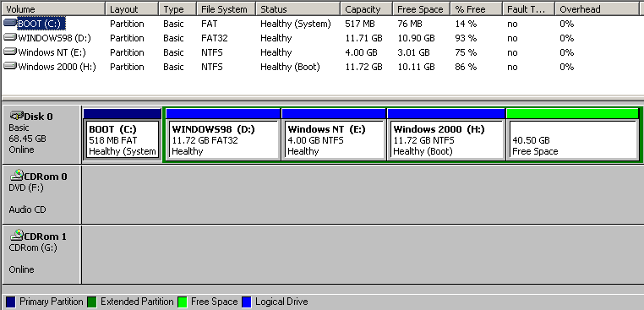Click the BOOT (C:) volume drive icon

pos(10,24)
